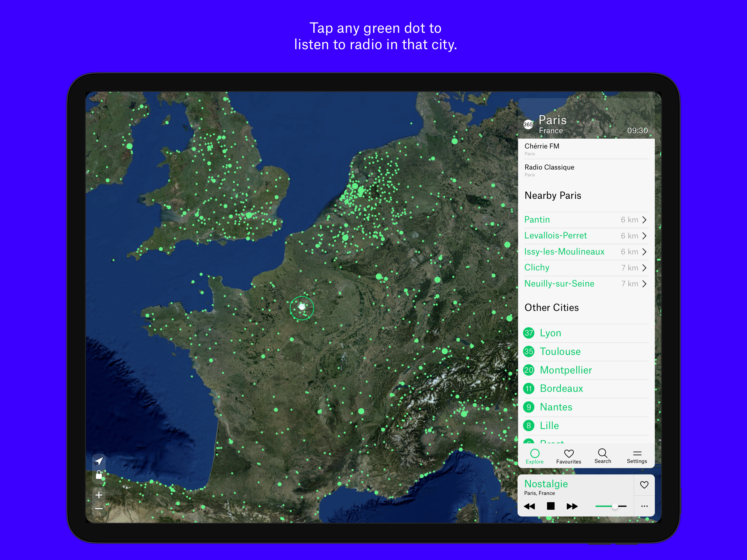Select the Explore tab

point(535,456)
